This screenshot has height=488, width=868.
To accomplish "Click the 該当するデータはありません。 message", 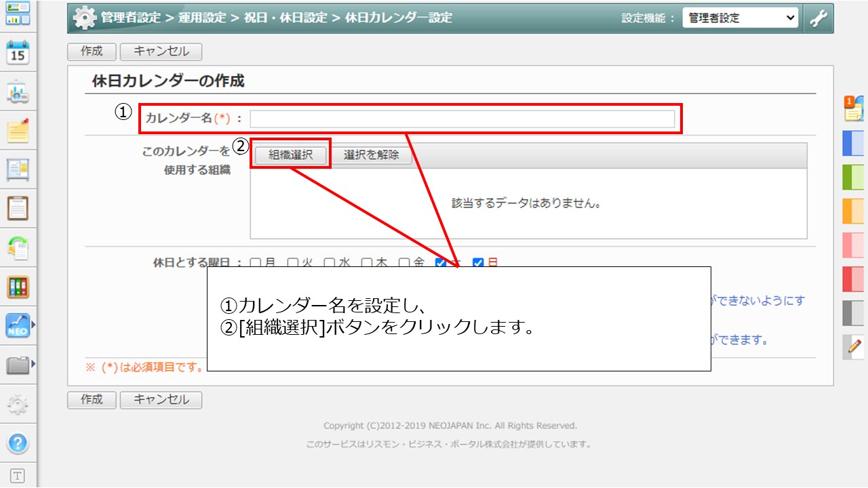I will [x=526, y=203].
